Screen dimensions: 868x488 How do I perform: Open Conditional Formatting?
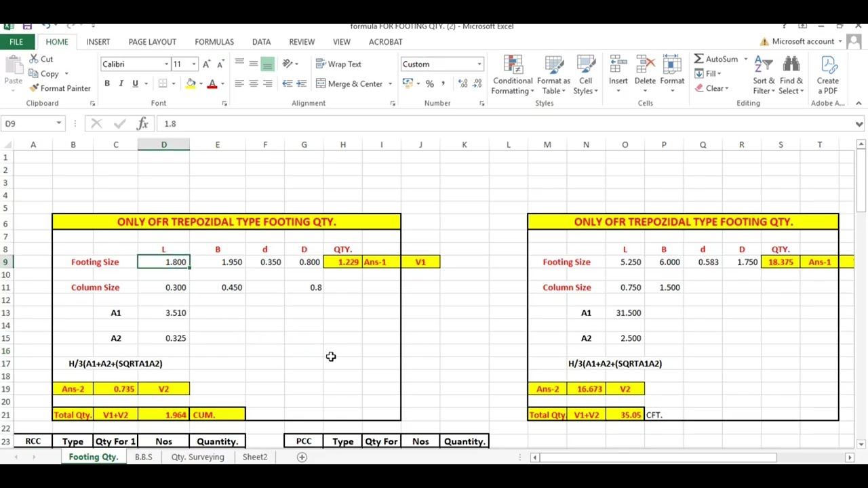coord(513,75)
